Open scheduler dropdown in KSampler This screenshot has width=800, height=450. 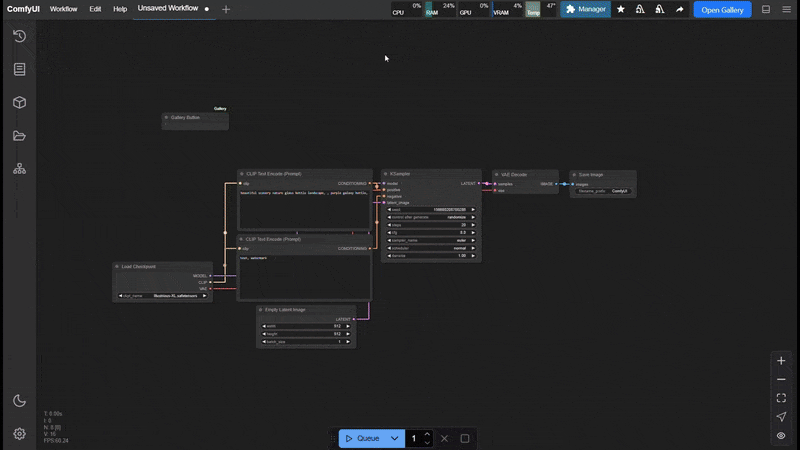tap(431, 248)
